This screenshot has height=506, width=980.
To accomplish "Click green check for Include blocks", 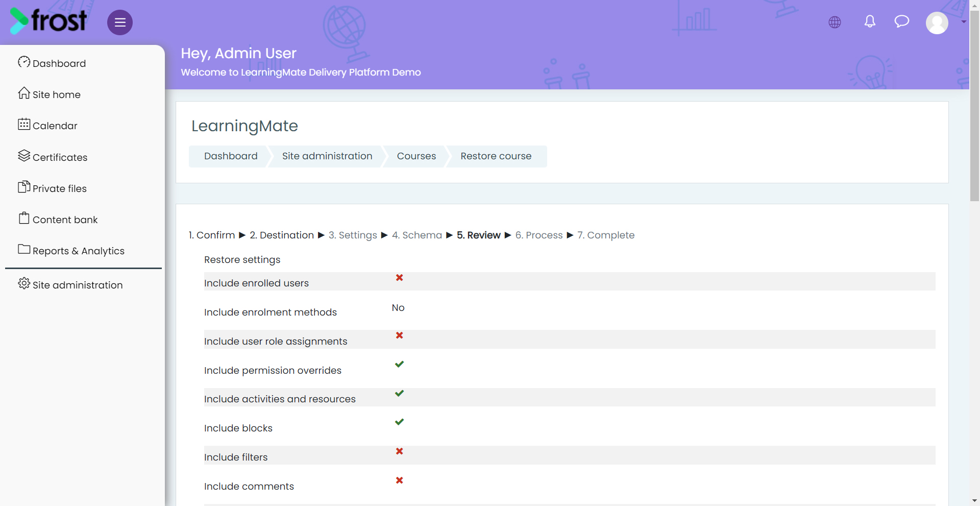I will [399, 422].
